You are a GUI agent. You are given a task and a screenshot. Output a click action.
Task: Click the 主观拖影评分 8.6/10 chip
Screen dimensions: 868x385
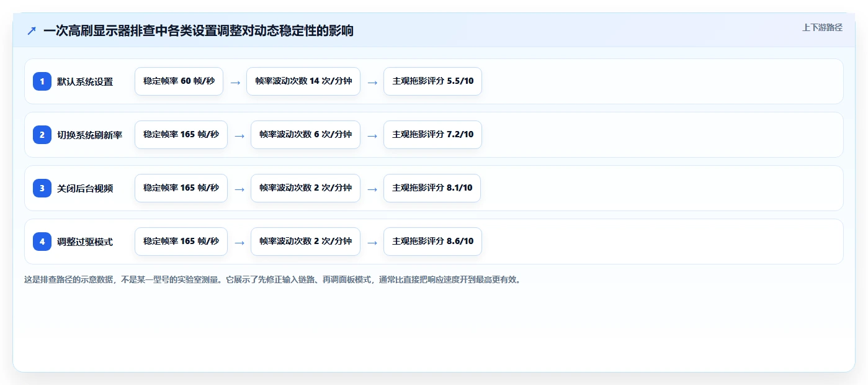click(x=432, y=242)
